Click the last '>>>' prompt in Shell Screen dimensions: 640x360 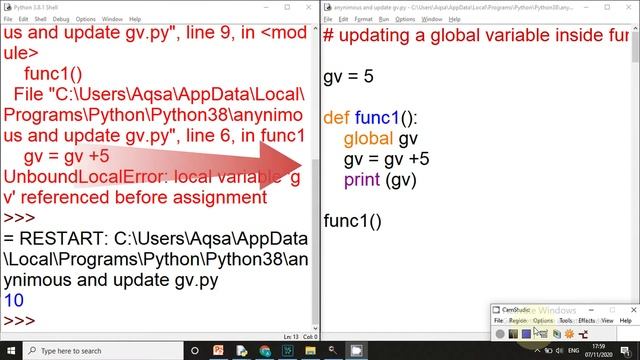[19, 321]
